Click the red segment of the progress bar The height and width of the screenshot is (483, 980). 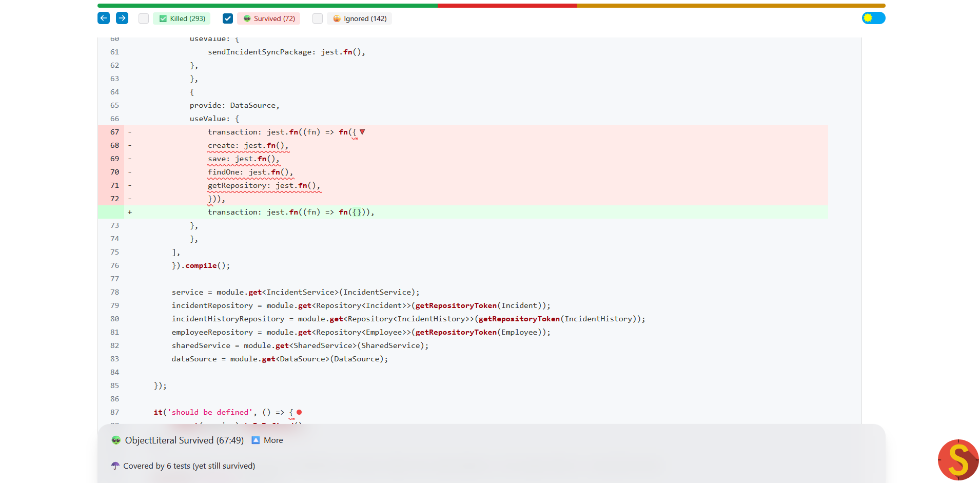[x=507, y=6]
